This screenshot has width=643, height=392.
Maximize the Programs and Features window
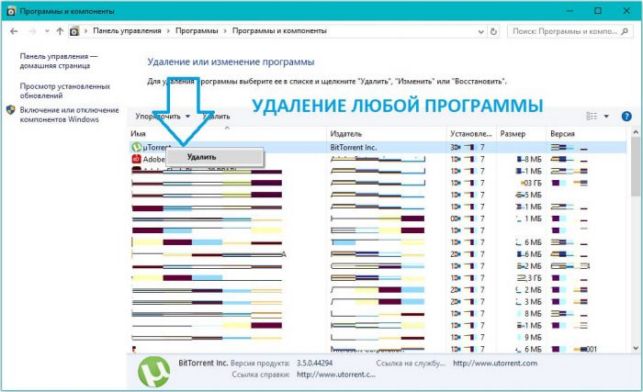click(598, 11)
